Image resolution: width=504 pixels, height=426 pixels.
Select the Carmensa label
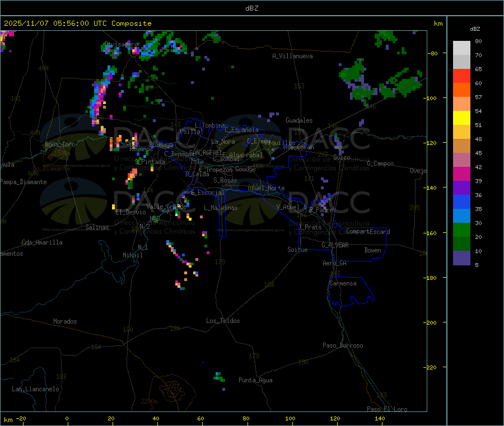pyautogui.click(x=343, y=283)
